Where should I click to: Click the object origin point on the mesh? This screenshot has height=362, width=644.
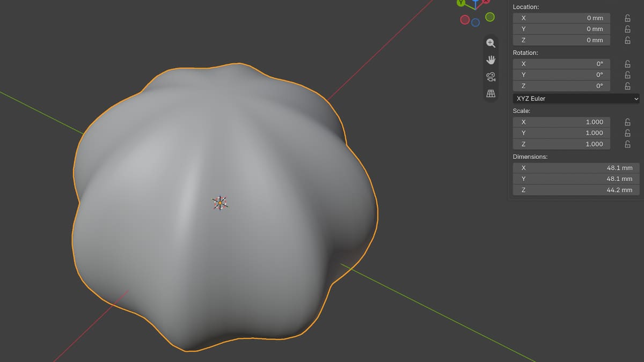[219, 203]
